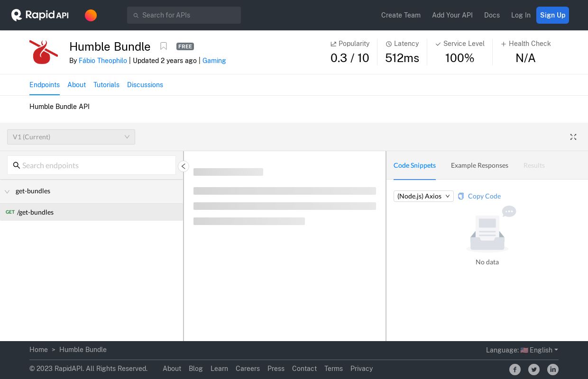Switch to the About tab

coord(76,85)
